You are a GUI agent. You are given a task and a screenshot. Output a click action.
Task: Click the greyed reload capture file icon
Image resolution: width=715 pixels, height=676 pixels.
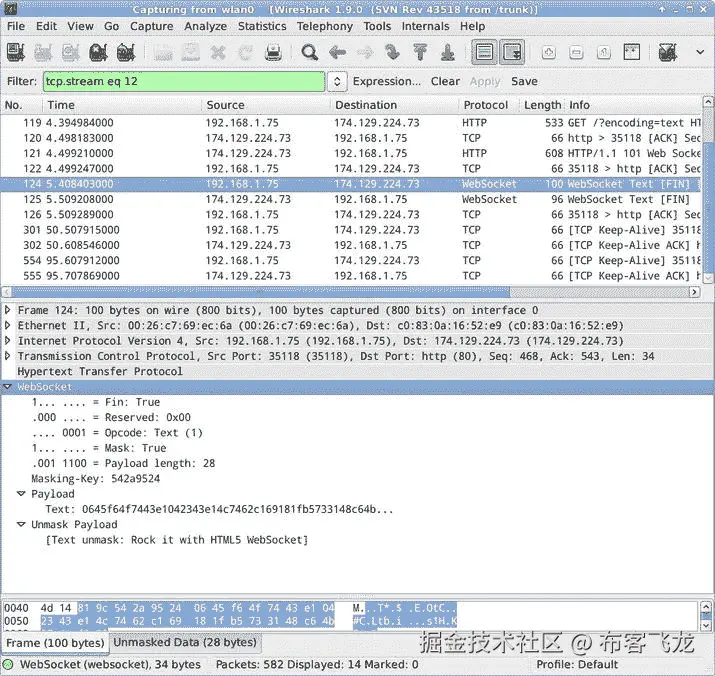[x=246, y=52]
